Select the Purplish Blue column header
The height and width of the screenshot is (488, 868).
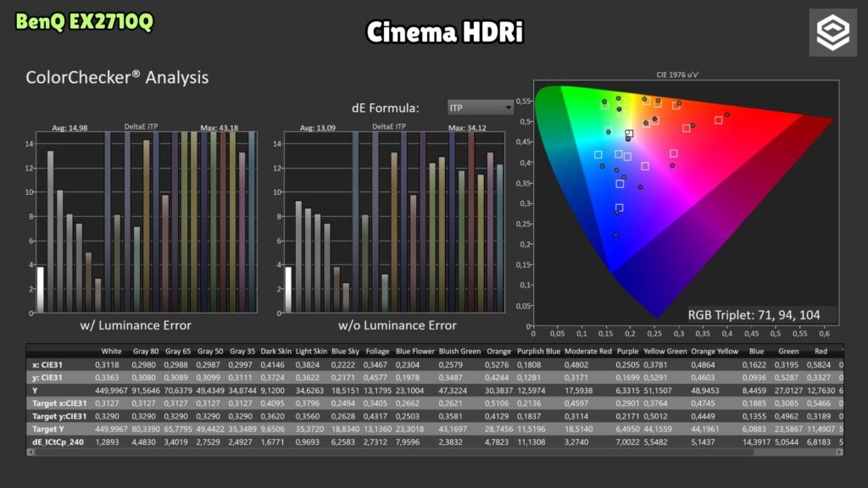coord(538,352)
